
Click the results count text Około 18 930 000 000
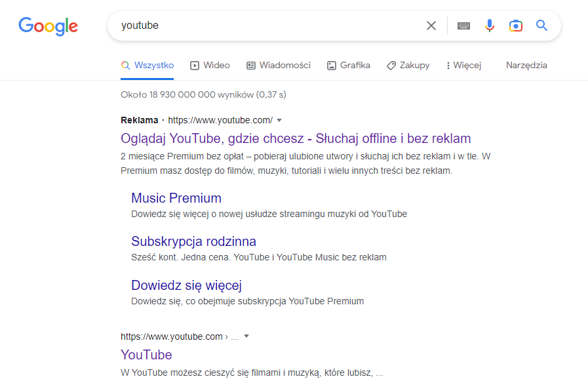tap(203, 95)
